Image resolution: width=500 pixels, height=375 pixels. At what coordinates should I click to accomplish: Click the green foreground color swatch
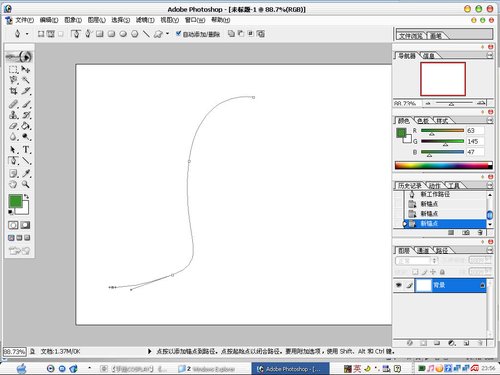[x=15, y=201]
